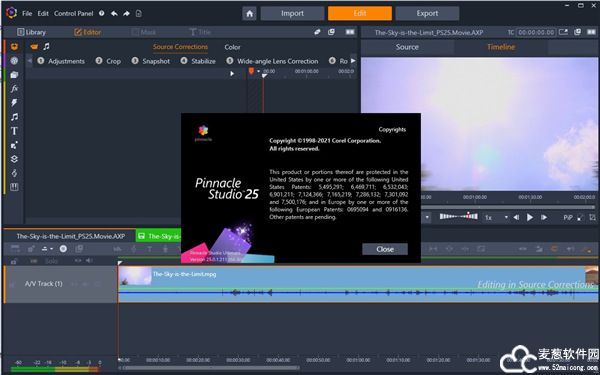Select The-Sky-is-the-Limit_PS25.Movie.AXP timeline tab
Viewport: 600px width, 375px height.
tap(70, 236)
